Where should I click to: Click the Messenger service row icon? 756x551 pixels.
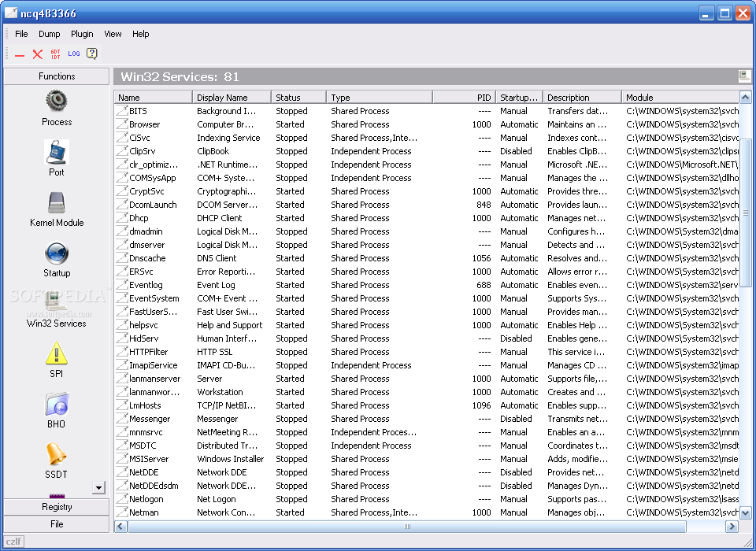[x=121, y=419]
